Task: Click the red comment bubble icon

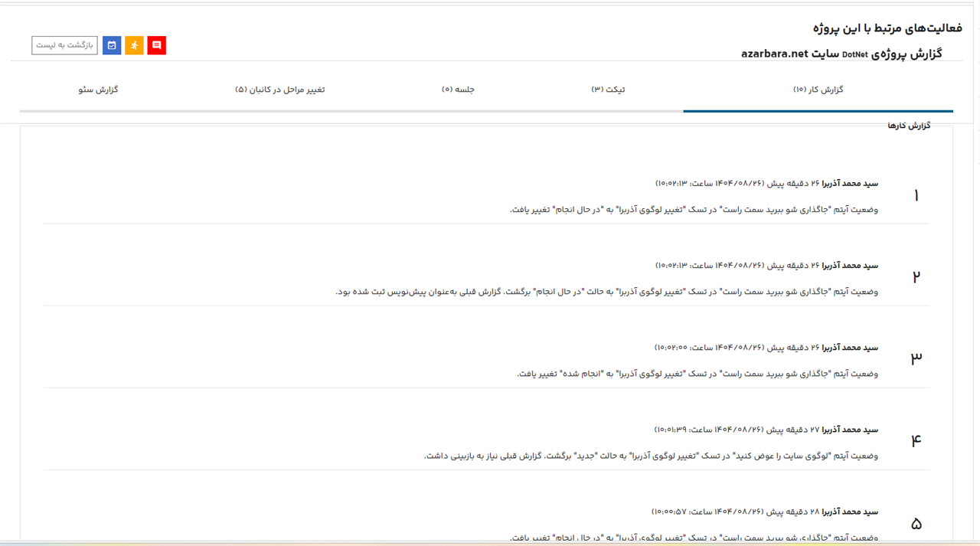Action: [x=157, y=45]
